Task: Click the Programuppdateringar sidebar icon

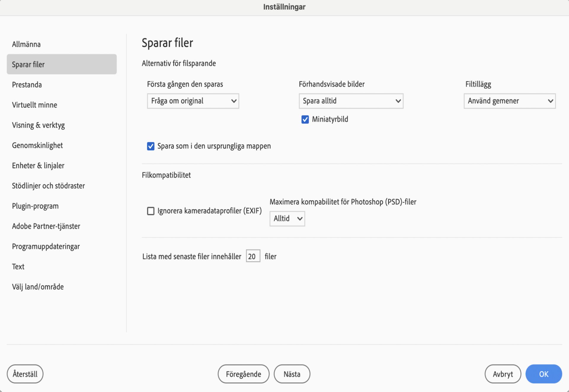Action: pos(47,246)
